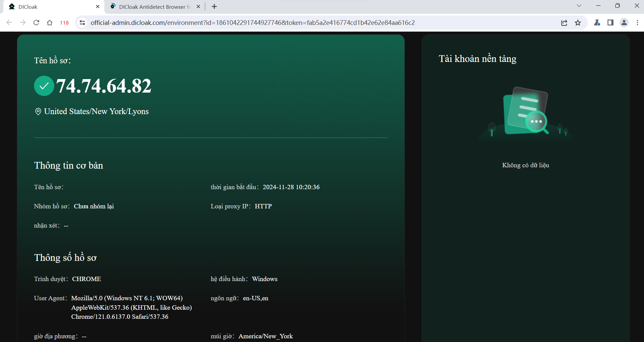This screenshot has height=342, width=644.
Task: Go forward to the next page
Action: click(x=23, y=23)
